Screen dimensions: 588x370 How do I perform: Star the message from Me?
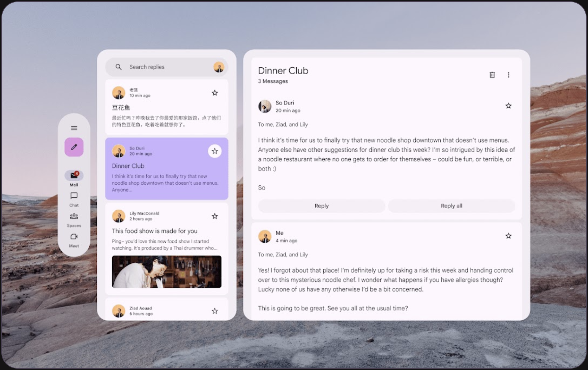[508, 236]
